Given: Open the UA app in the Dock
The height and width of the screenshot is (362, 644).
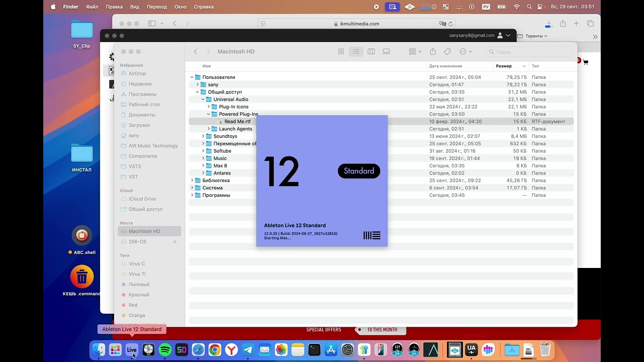Looking at the screenshot, I should pos(471,349).
